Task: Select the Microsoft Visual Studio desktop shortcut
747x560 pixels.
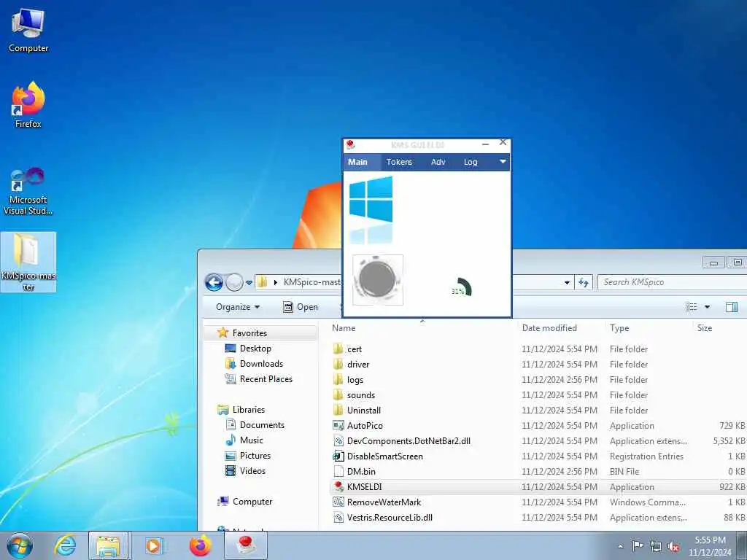Action: click(28, 191)
